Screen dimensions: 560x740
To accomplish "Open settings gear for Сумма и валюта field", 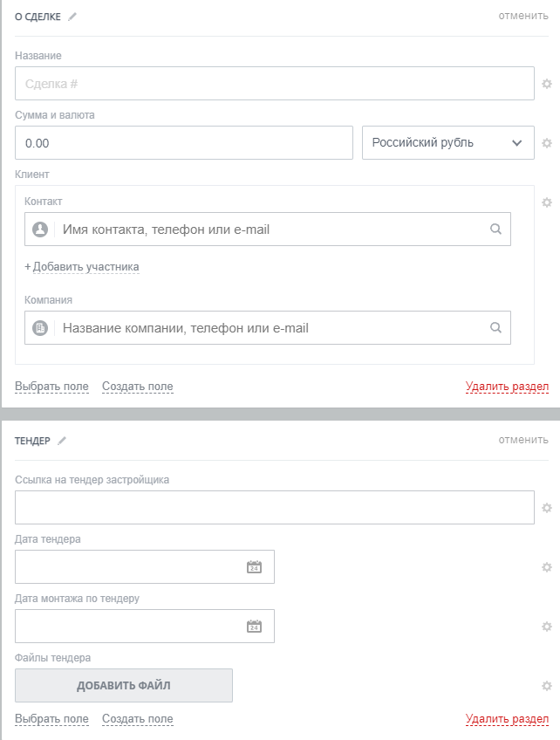I will (x=547, y=143).
